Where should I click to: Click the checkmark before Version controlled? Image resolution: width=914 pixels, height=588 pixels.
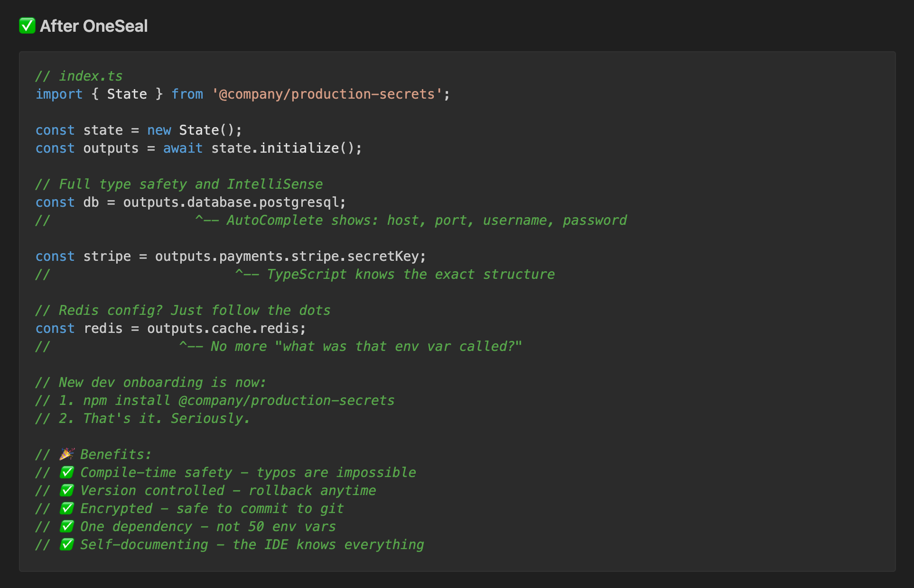[67, 490]
